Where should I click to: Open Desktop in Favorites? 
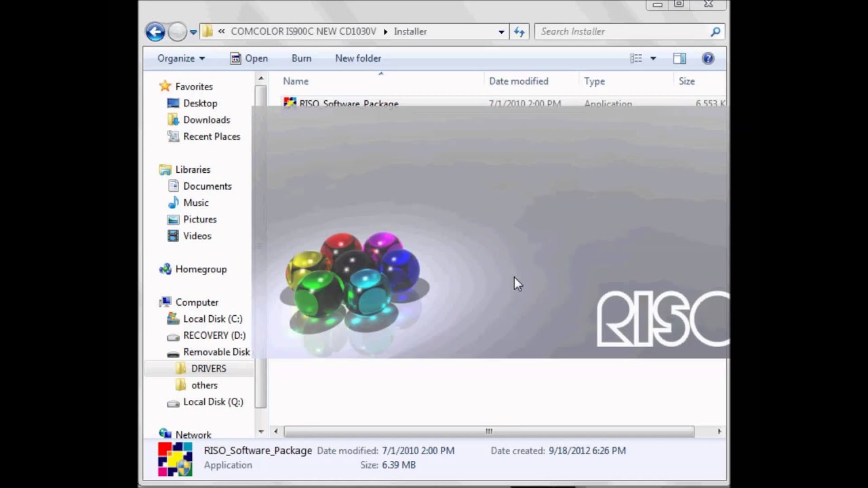pyautogui.click(x=200, y=103)
